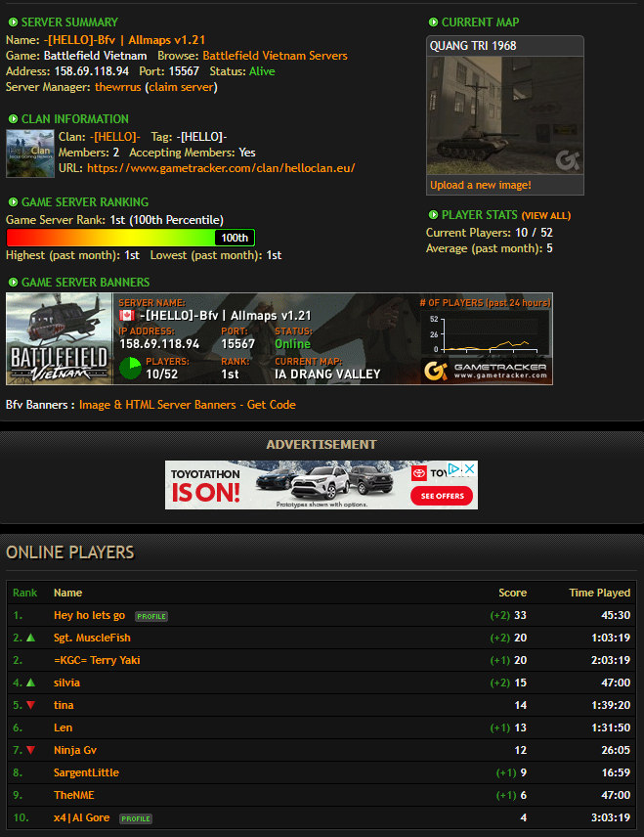Sort players by Score column header
This screenshot has width=644, height=837.
[x=512, y=593]
